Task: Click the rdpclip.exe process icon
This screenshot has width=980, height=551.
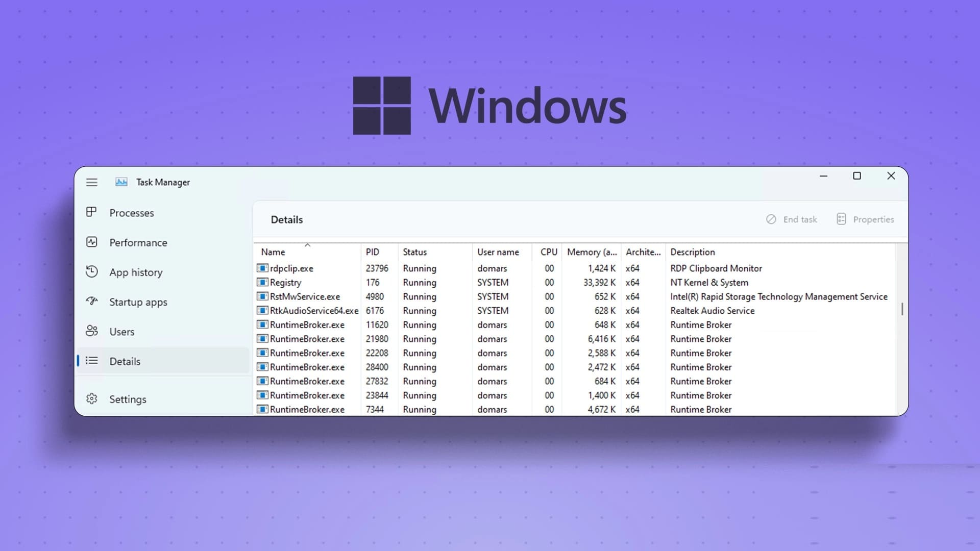Action: pos(262,268)
